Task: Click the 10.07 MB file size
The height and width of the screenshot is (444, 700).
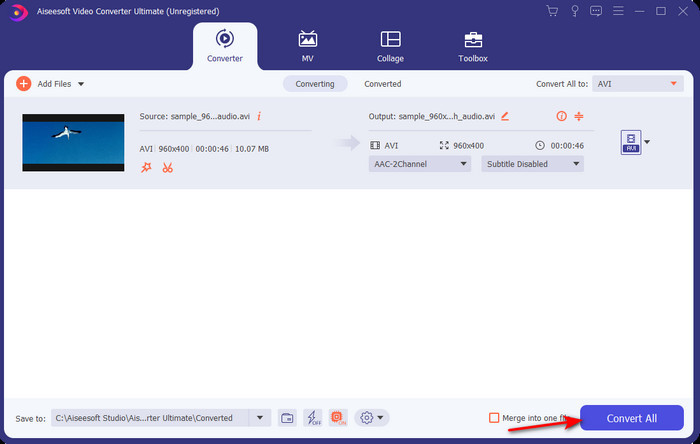Action: [x=252, y=149]
